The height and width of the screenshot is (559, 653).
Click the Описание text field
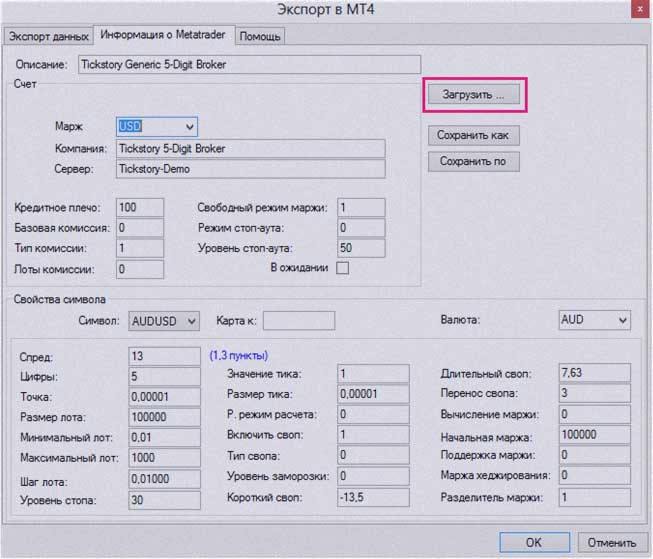pyautogui.click(x=249, y=64)
